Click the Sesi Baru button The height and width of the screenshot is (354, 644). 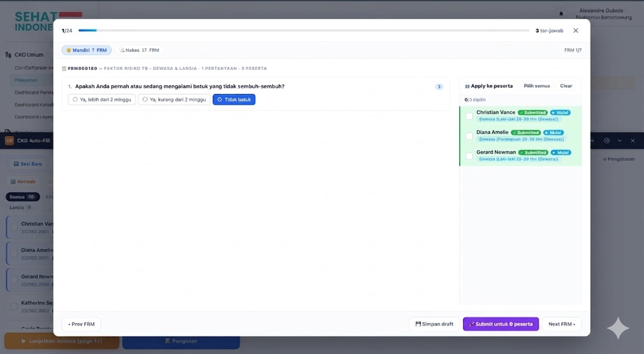tap(28, 164)
